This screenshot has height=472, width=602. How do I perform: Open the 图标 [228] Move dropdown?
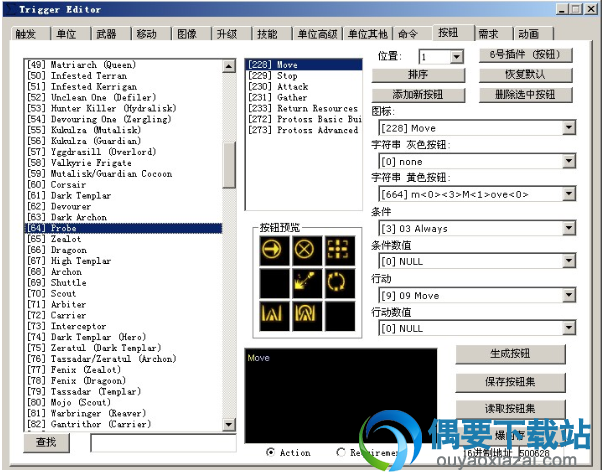[569, 128]
